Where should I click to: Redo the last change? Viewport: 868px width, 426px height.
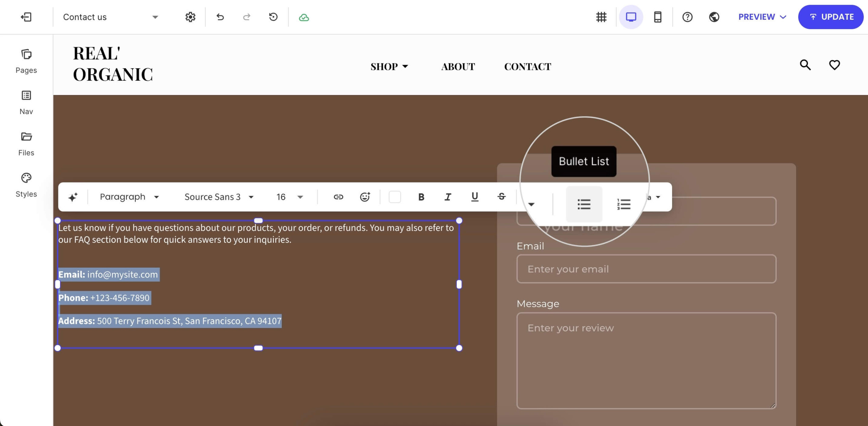pyautogui.click(x=247, y=17)
